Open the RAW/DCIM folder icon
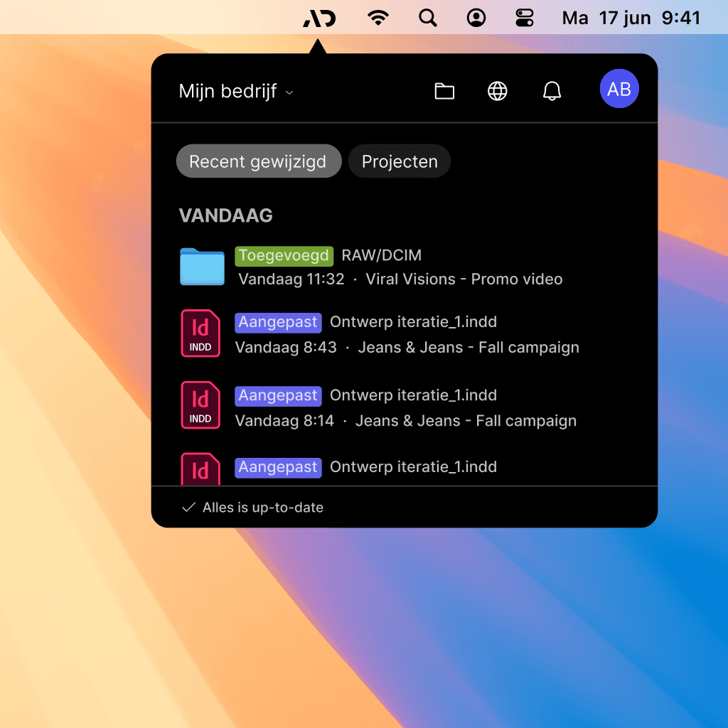 pyautogui.click(x=201, y=267)
